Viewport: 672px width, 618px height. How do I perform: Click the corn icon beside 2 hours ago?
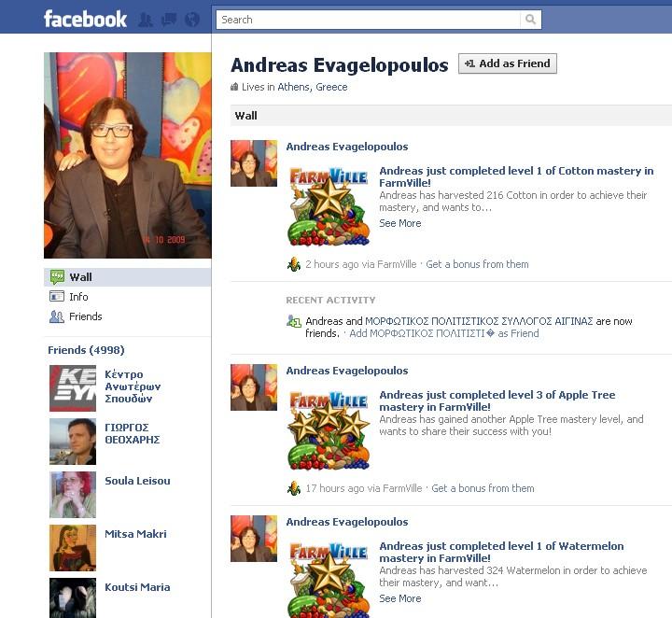[294, 264]
